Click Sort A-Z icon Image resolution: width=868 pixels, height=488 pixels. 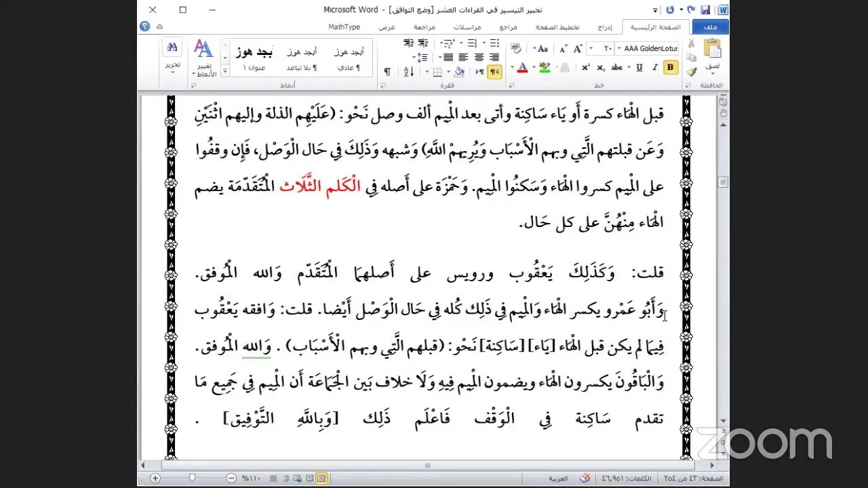click(409, 71)
